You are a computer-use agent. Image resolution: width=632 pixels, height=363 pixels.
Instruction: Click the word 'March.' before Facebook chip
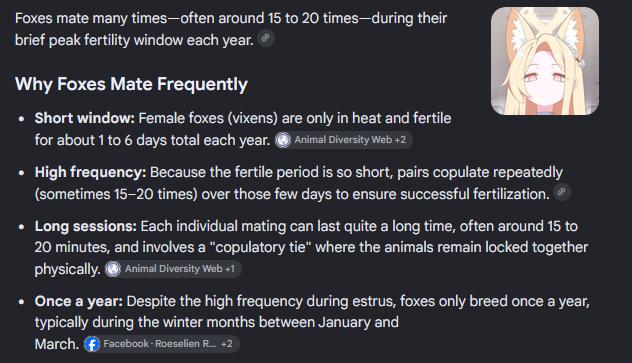(56, 344)
